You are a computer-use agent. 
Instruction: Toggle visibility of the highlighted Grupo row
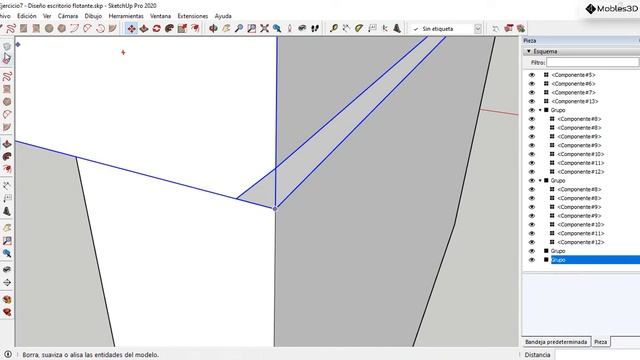click(x=531, y=260)
